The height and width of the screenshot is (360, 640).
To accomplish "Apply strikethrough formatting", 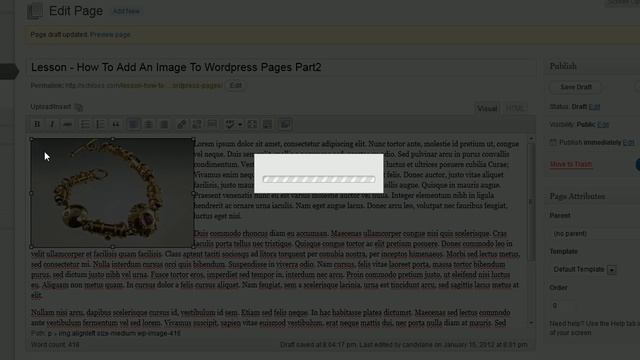I will point(68,124).
